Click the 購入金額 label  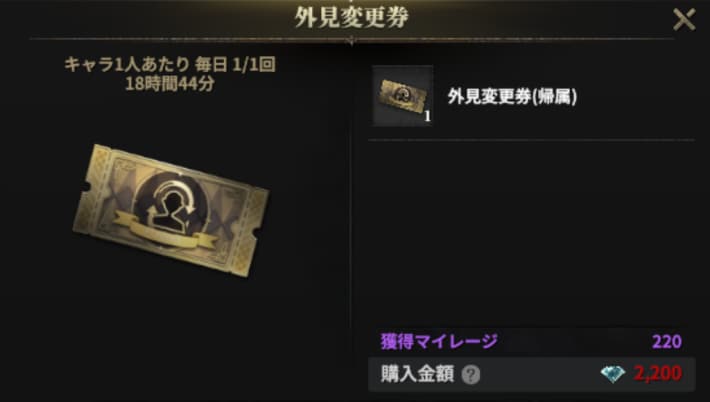click(x=417, y=374)
